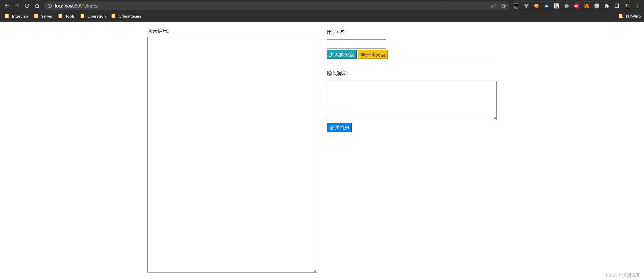This screenshot has height=280, width=644.
Task: Open the browser home page
Action: 37,6
